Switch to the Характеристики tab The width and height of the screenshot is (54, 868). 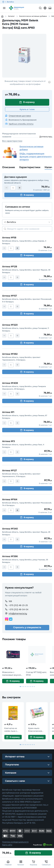pos(30,167)
